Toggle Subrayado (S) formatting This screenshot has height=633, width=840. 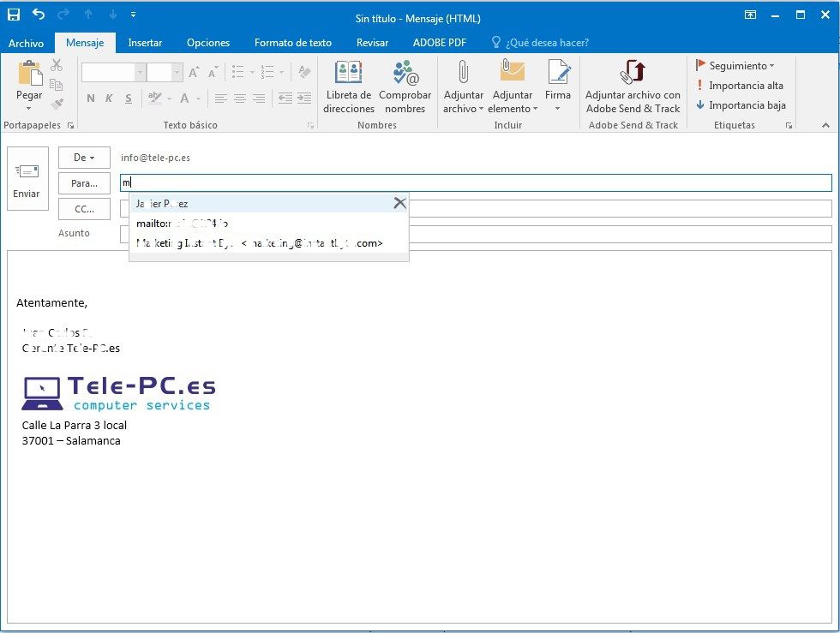point(128,98)
